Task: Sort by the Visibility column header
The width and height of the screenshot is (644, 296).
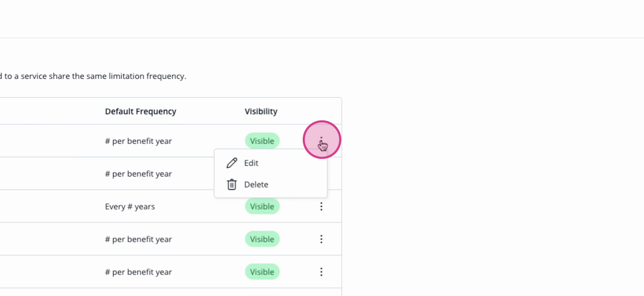Action: pyautogui.click(x=261, y=111)
